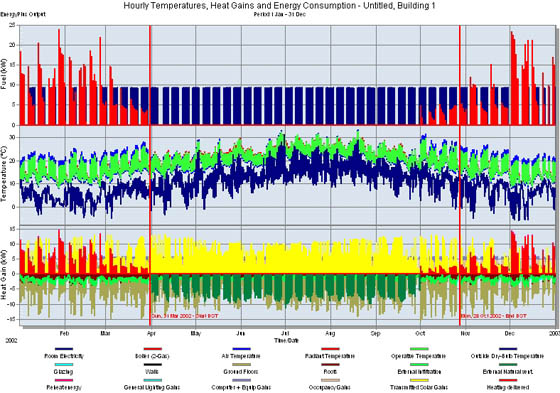Click the Operative Temperature green swatch
The height and width of the screenshot is (393, 560).
pyautogui.click(x=419, y=349)
